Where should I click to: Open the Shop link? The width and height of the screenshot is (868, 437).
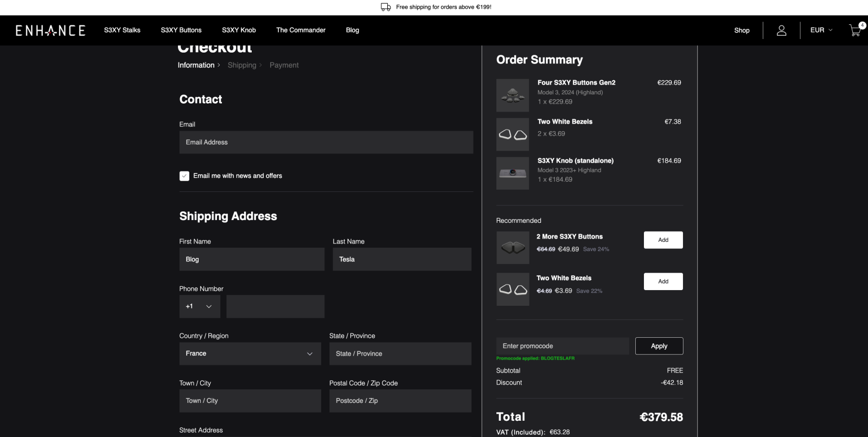(x=742, y=30)
